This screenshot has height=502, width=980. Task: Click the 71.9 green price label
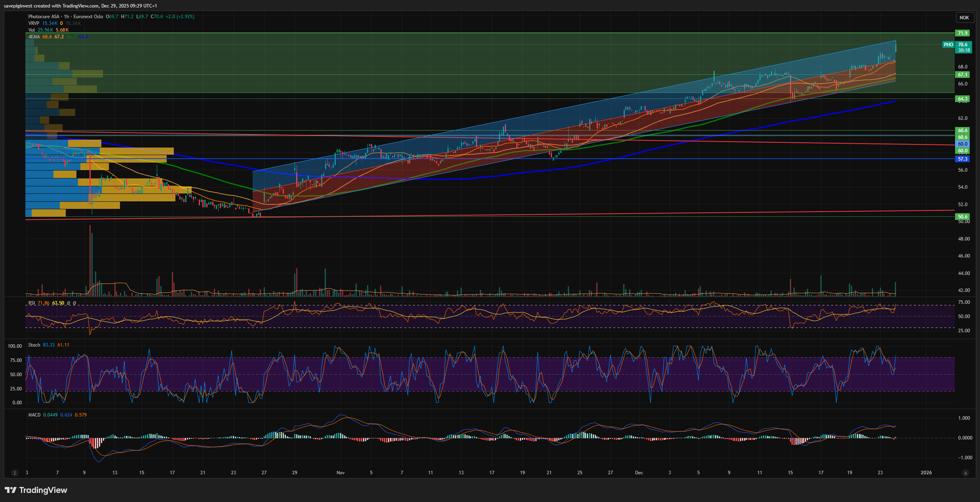963,33
